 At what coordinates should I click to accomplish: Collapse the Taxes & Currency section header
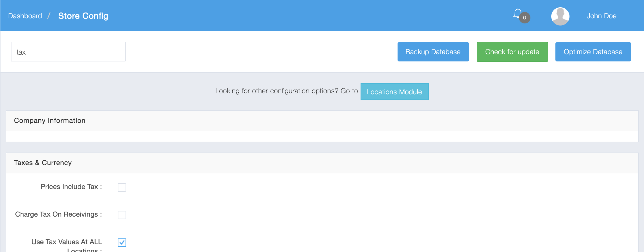[x=43, y=163]
